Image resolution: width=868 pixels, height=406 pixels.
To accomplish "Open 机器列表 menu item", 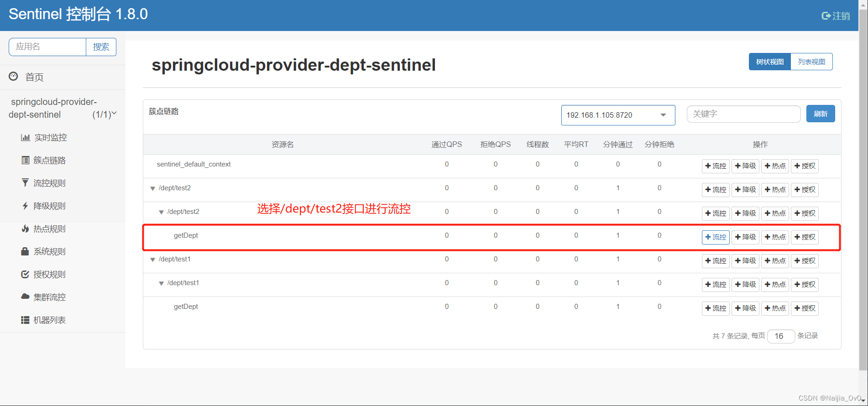I will click(x=49, y=320).
